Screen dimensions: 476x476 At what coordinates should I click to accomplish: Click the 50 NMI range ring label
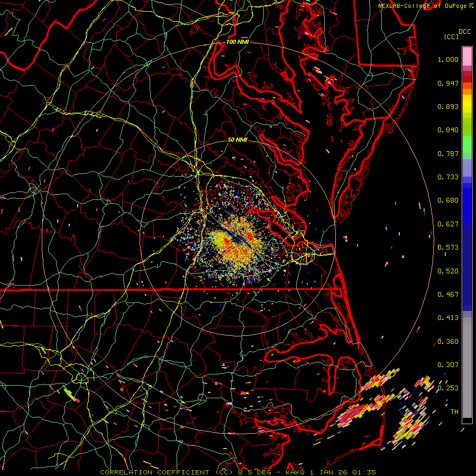click(237, 140)
